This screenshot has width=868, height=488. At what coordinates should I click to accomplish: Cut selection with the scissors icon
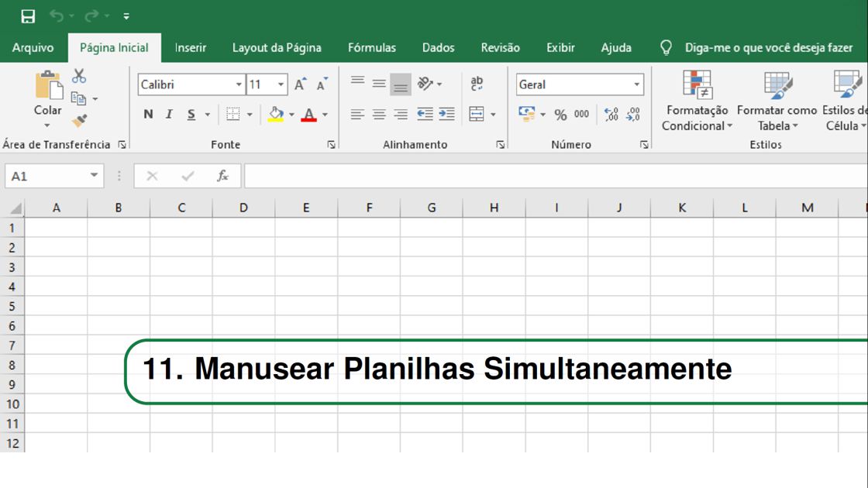tap(79, 76)
